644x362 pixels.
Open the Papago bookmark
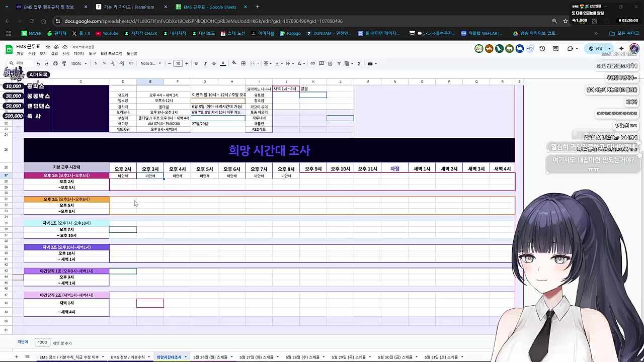coord(290,33)
